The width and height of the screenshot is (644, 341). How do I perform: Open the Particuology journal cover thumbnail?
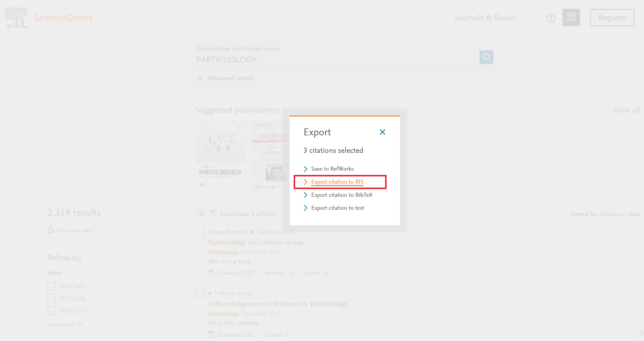click(221, 156)
